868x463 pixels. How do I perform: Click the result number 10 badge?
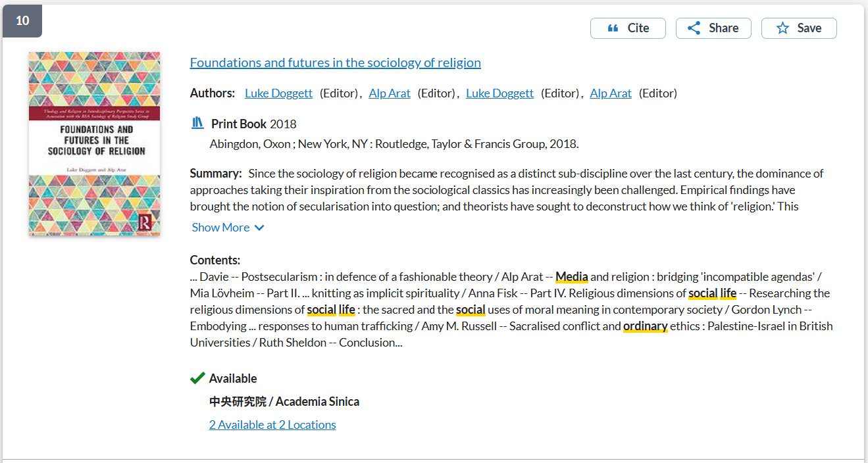22,20
